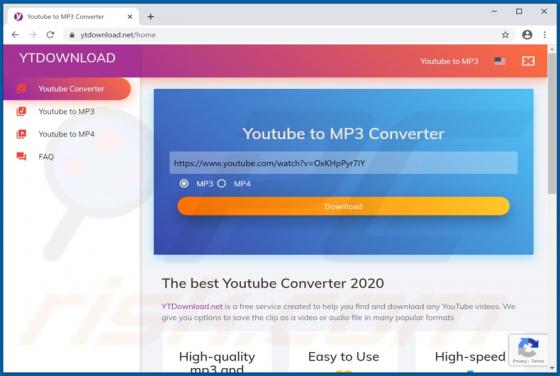
Task: Open the Chrome three-dot menu
Action: tap(545, 35)
